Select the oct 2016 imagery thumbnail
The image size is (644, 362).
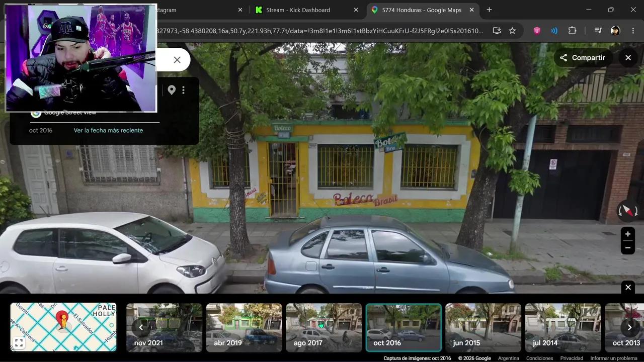click(x=404, y=327)
